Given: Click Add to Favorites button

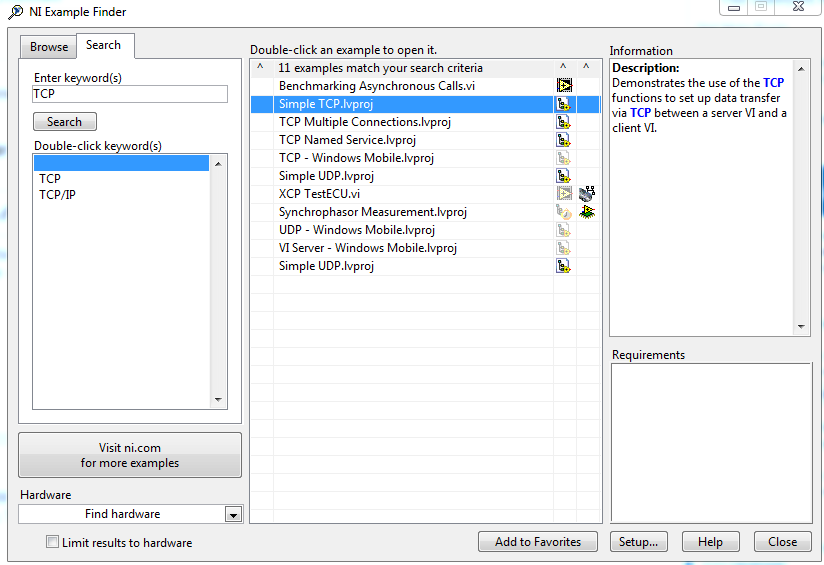Looking at the screenshot, I should [538, 542].
